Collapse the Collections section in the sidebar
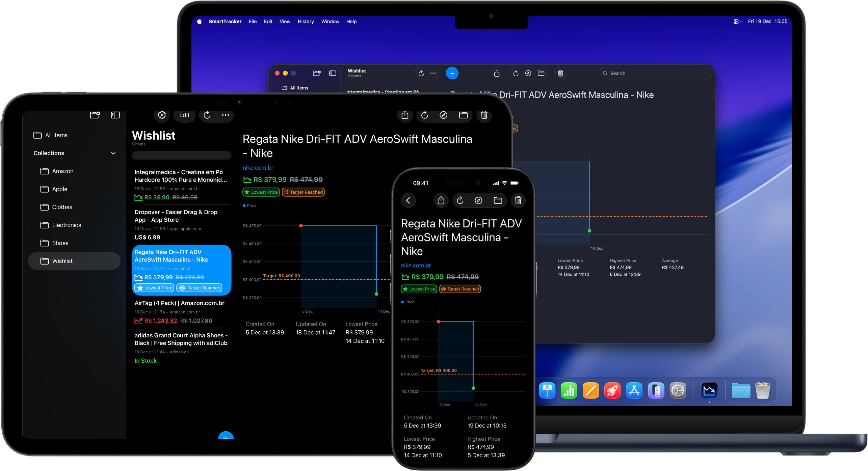This screenshot has width=868, height=471. pos(113,153)
